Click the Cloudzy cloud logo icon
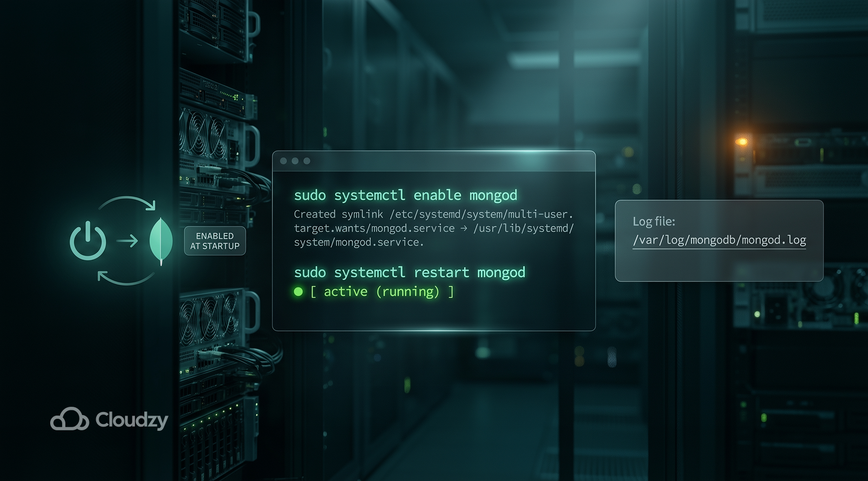 (68, 420)
